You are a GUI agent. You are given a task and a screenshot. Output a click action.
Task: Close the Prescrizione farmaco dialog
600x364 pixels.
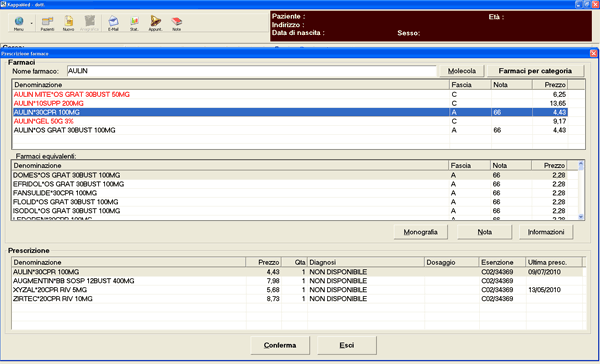(593, 53)
